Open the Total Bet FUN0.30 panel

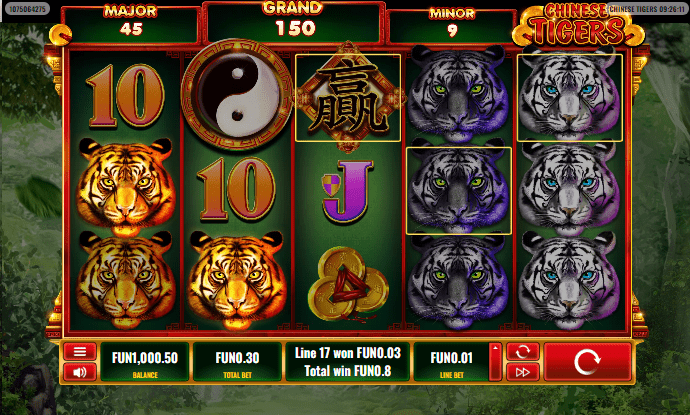(237, 362)
